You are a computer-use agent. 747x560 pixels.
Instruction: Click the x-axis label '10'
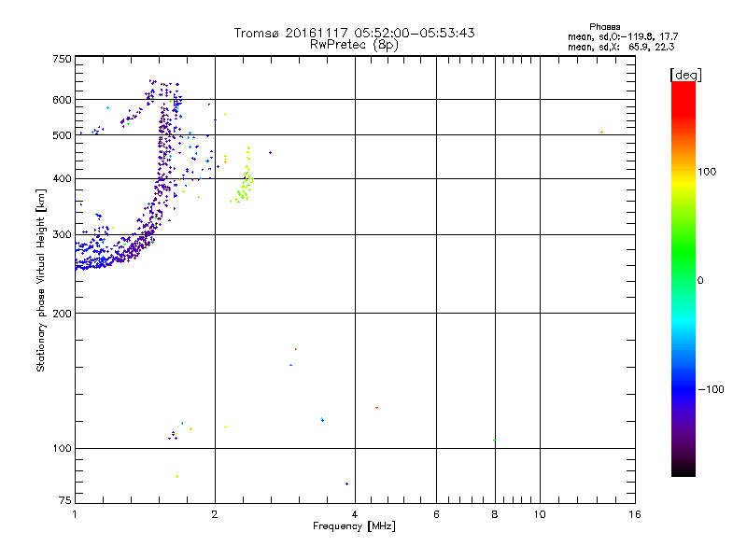[540, 514]
